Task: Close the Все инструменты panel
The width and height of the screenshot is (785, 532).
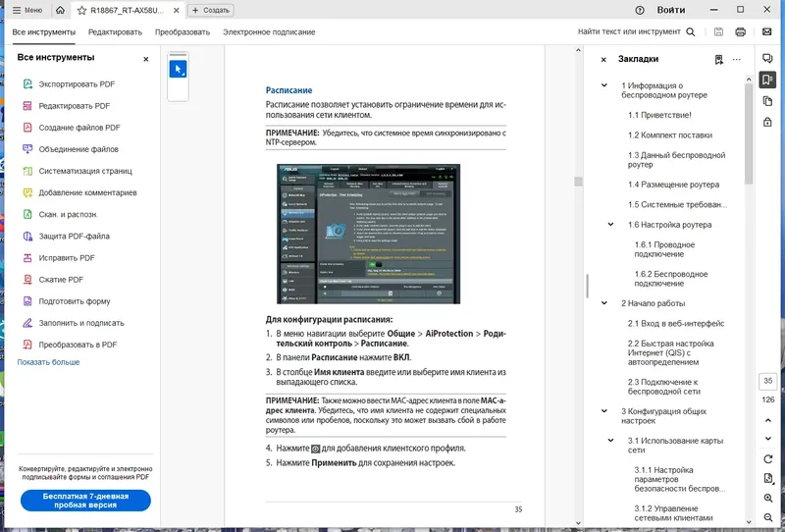Action: click(145, 59)
